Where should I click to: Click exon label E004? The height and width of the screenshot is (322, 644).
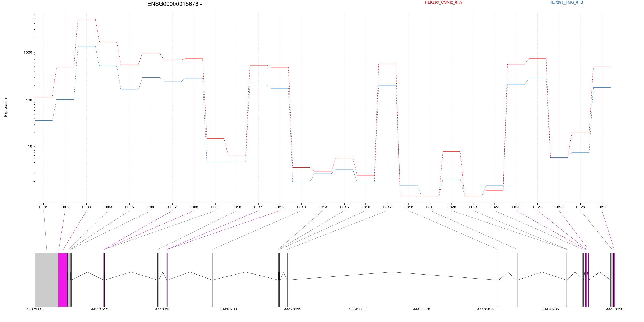(x=108, y=207)
